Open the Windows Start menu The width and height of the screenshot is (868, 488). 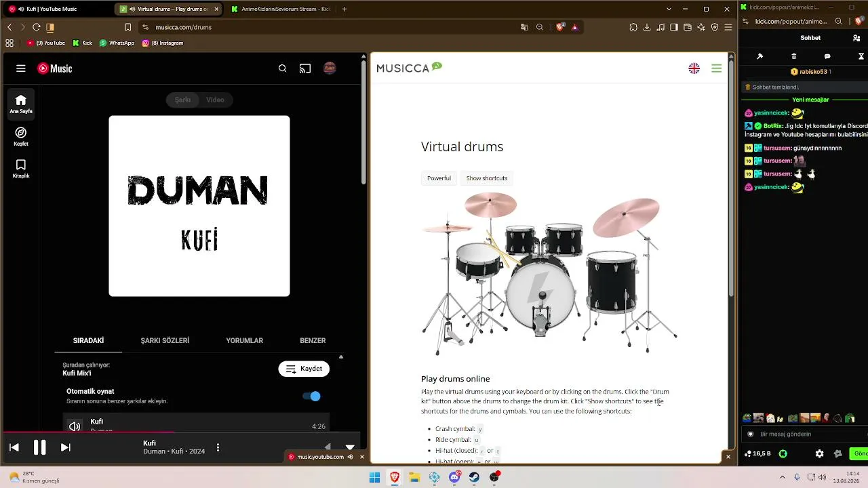374,477
